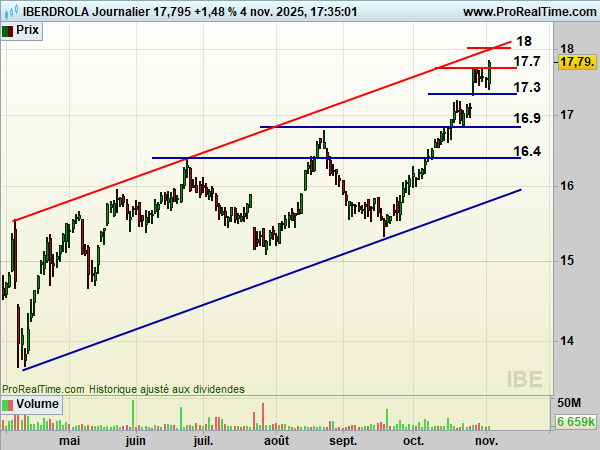The width and height of the screenshot is (600, 450).
Task: Open the Volume indicator label
Action: 37,404
